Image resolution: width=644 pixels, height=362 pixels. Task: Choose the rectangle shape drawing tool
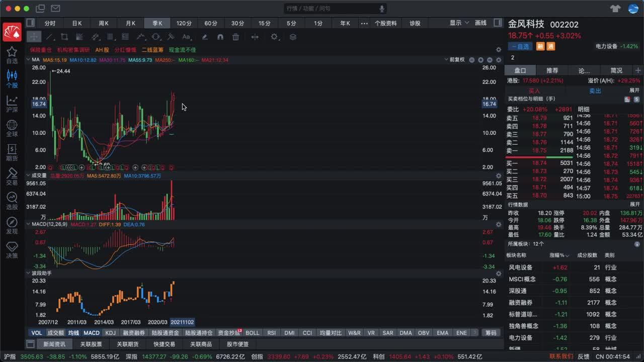click(x=64, y=37)
